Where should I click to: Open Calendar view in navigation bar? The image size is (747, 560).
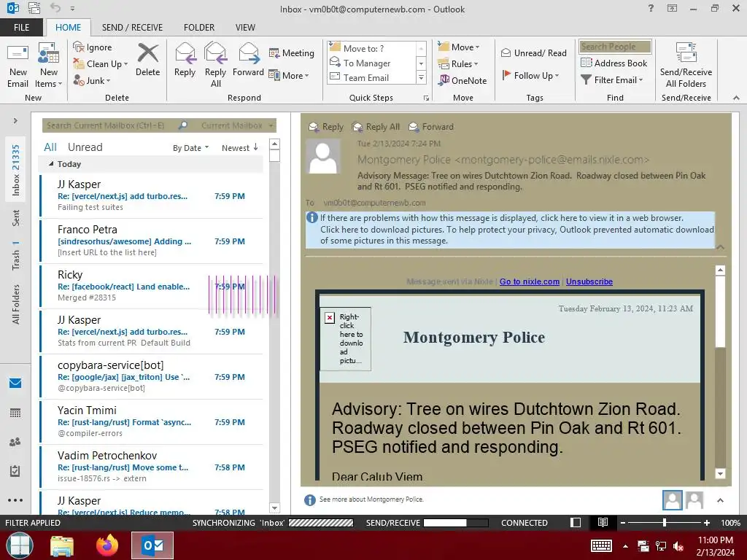coord(15,413)
